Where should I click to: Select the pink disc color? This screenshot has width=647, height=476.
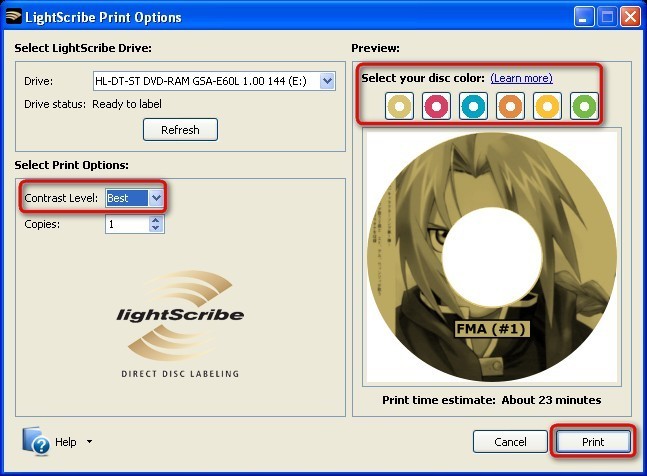[436, 106]
